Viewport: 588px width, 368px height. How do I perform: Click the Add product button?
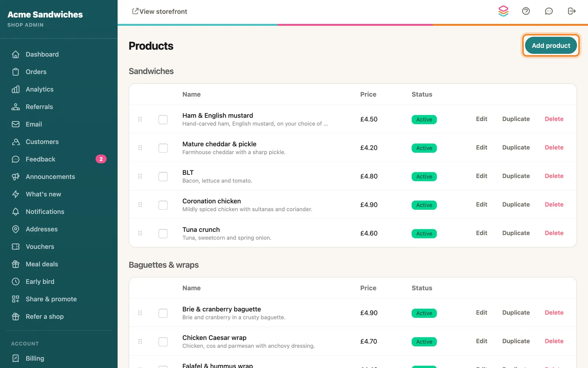pyautogui.click(x=551, y=46)
